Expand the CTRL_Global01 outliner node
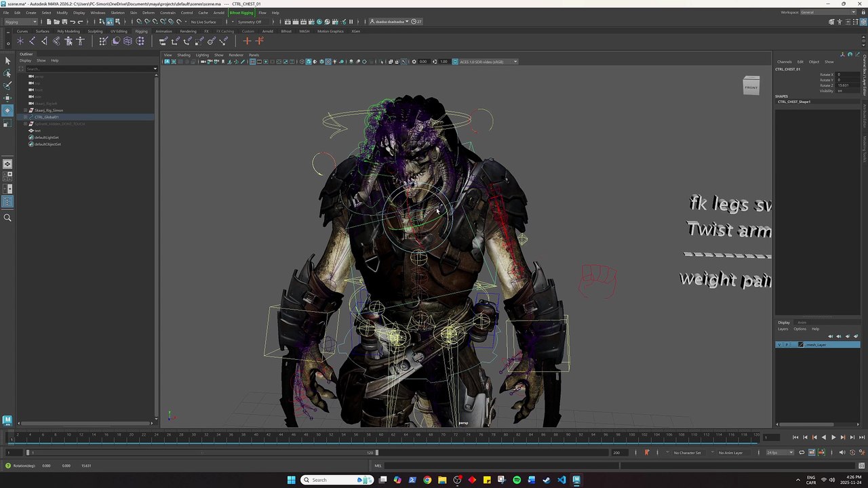Image resolution: width=868 pixels, height=488 pixels. tap(25, 117)
